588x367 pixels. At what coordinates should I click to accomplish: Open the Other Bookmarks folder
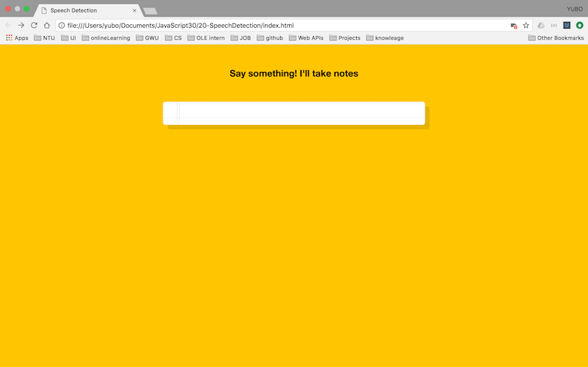point(556,38)
